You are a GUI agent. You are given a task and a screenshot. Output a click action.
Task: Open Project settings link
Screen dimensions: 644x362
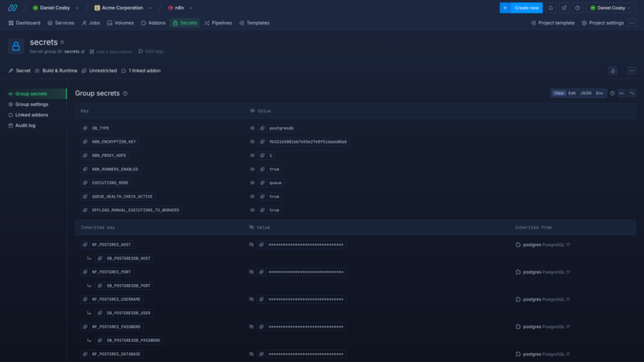tap(602, 23)
